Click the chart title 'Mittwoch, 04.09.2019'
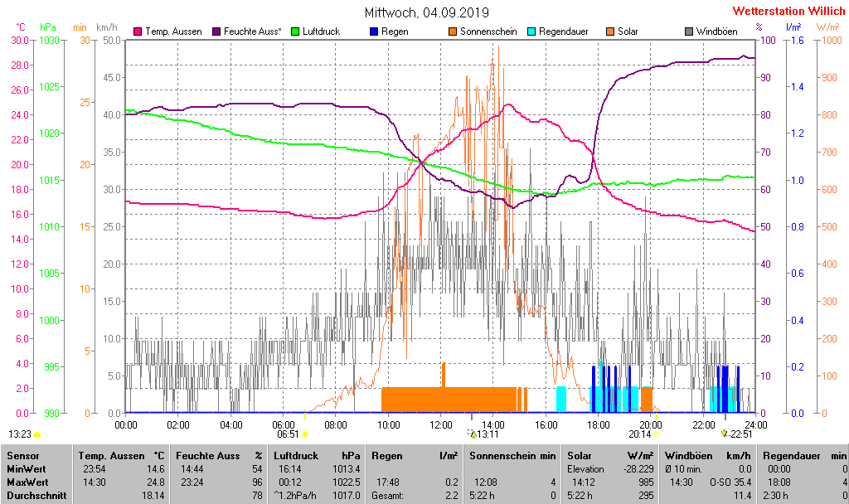The image size is (849, 504). coord(427,12)
